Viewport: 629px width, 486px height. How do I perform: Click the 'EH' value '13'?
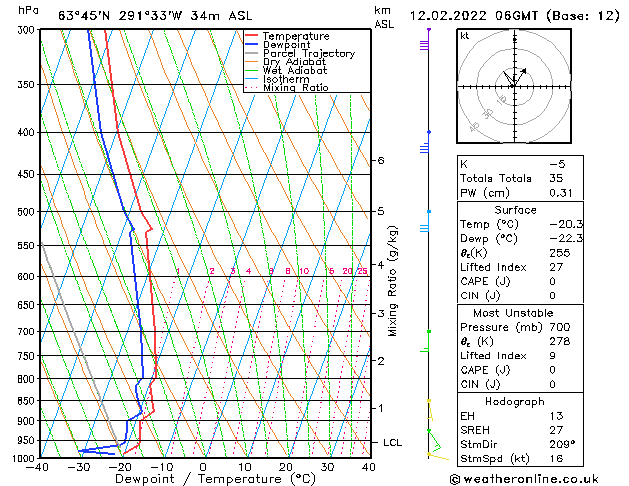[x=556, y=416]
